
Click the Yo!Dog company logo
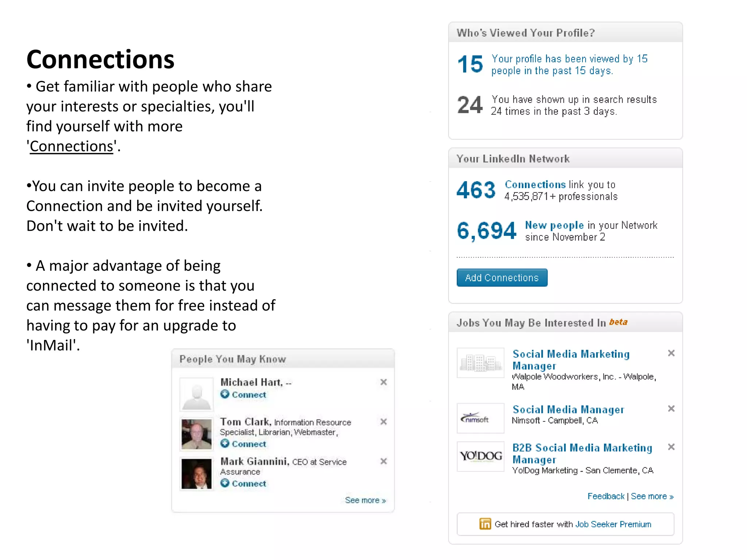[x=481, y=456]
